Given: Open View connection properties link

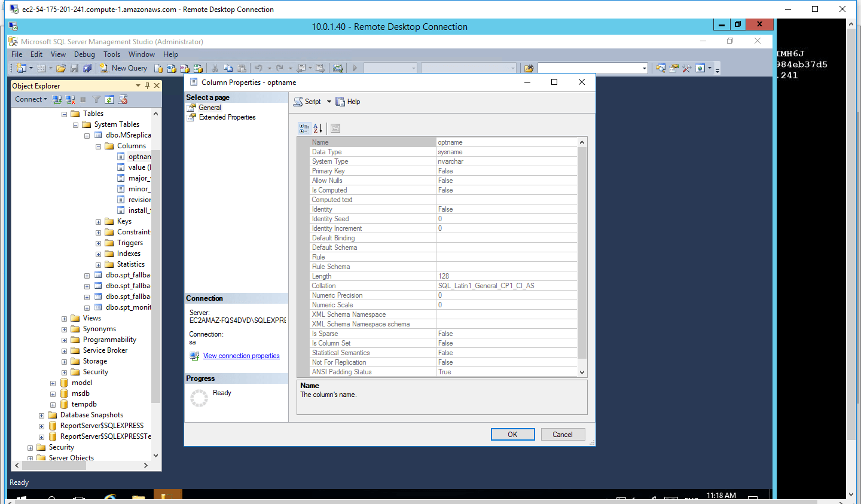Looking at the screenshot, I should coord(241,355).
